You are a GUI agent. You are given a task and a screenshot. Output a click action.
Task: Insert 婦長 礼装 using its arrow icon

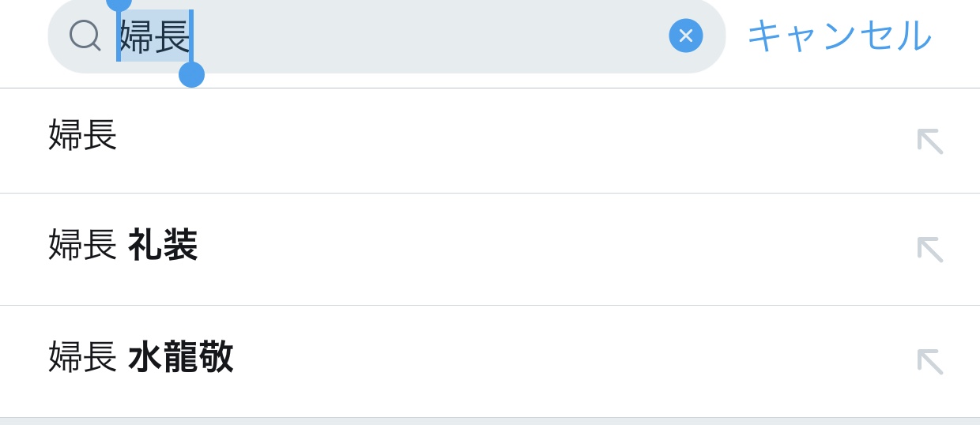929,249
